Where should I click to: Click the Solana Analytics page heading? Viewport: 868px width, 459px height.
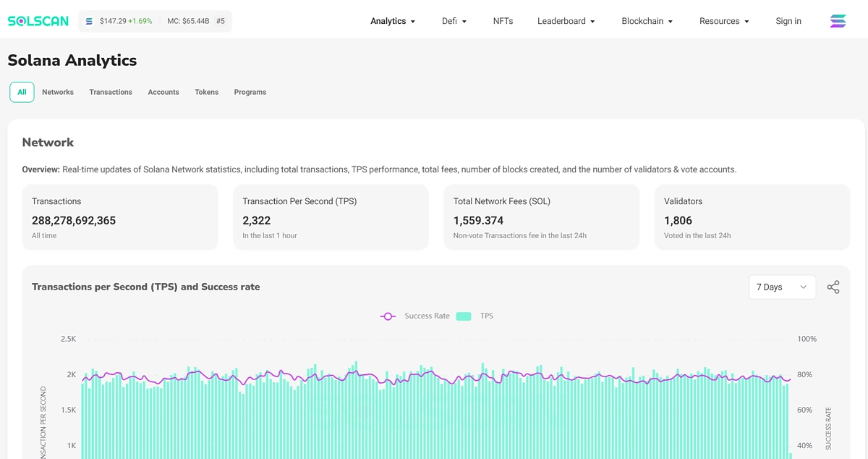coord(72,61)
